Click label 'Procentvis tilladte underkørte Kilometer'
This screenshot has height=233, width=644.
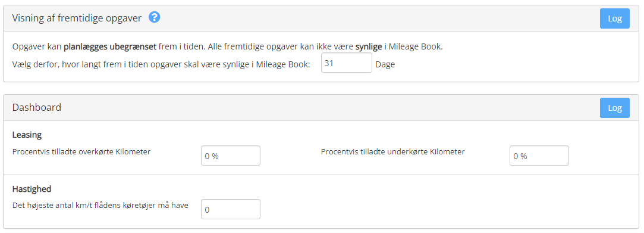pyautogui.click(x=392, y=151)
